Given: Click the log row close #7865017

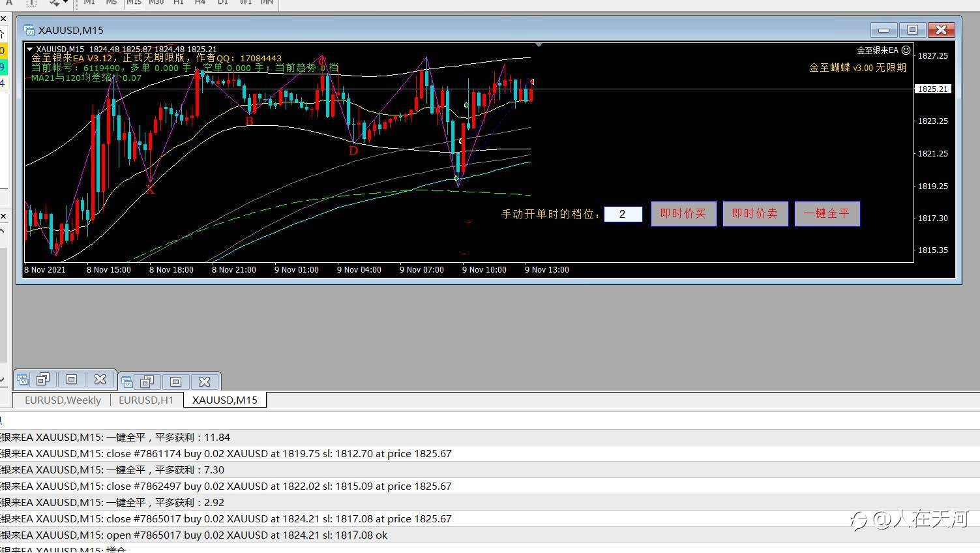Looking at the screenshot, I should (490, 518).
